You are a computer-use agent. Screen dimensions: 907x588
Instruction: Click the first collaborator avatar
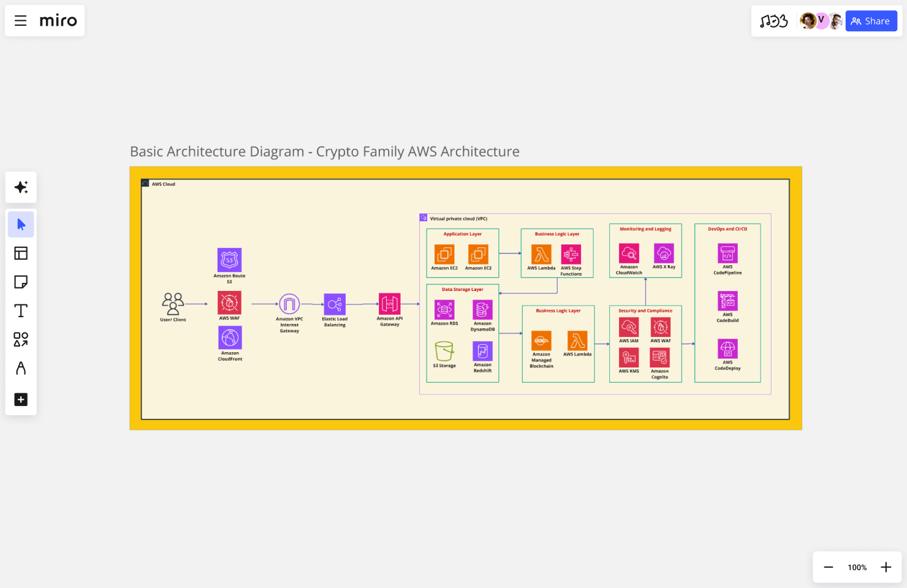coord(808,21)
